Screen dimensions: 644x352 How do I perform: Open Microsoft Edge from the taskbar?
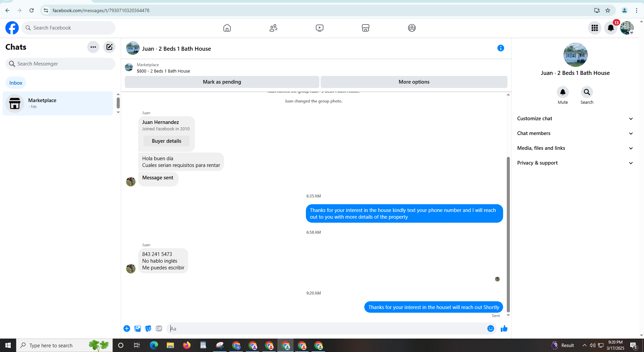[154, 345]
